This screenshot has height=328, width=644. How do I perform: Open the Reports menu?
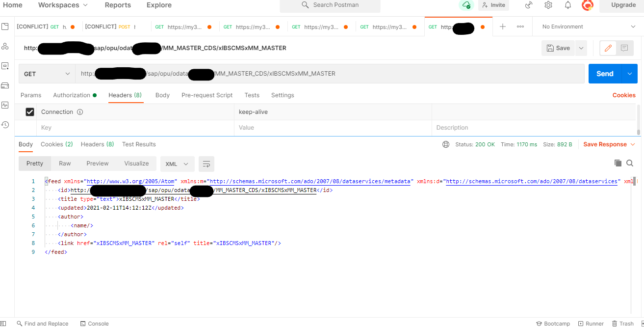point(118,5)
